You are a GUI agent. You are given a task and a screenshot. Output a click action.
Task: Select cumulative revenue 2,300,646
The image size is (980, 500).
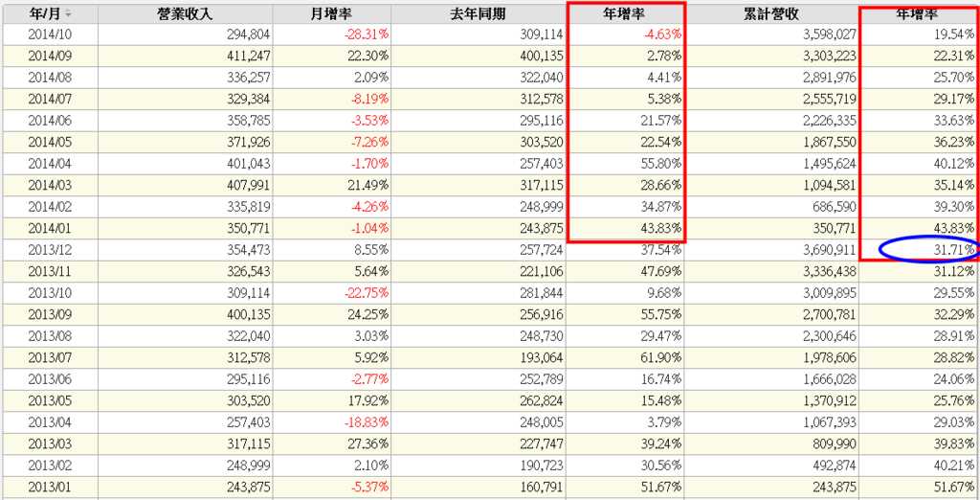(830, 336)
